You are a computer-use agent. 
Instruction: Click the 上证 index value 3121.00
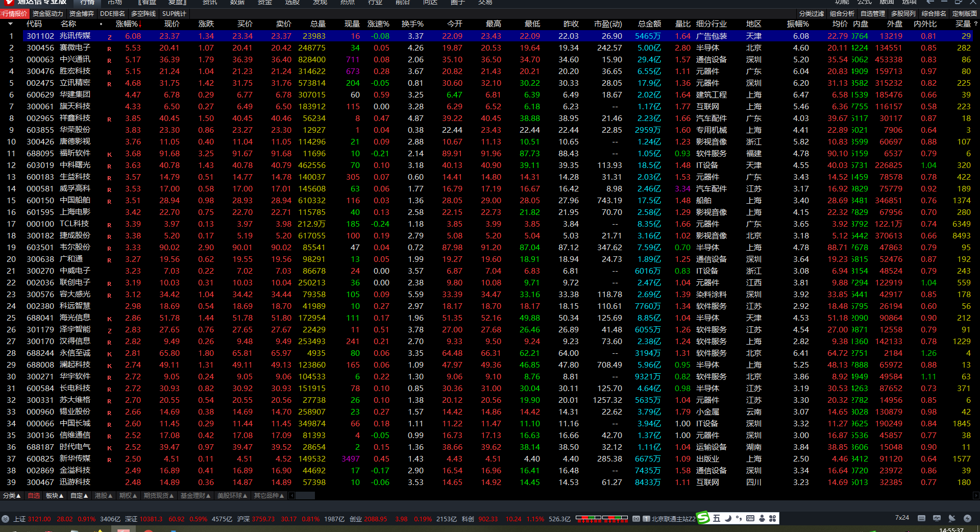[x=39, y=519]
